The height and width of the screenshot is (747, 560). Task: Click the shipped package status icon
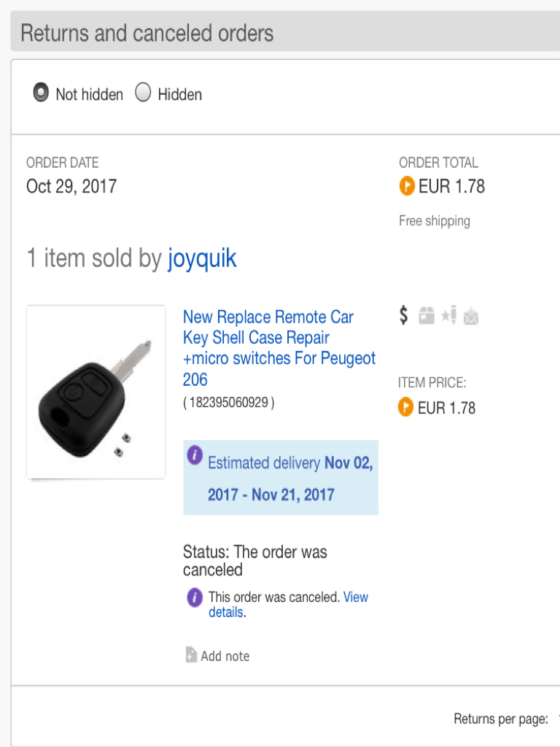click(x=426, y=316)
